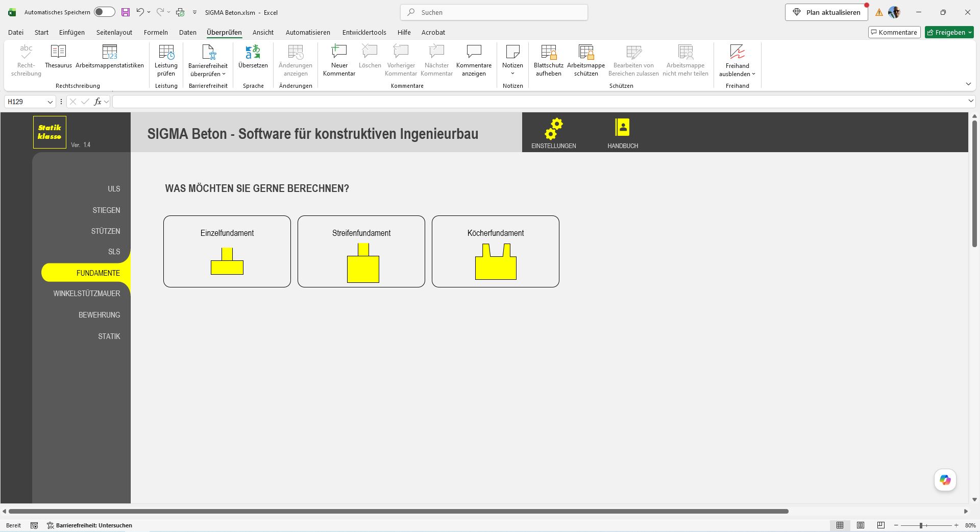
Task: Click the Statik klasse logo
Action: pyautogui.click(x=50, y=132)
